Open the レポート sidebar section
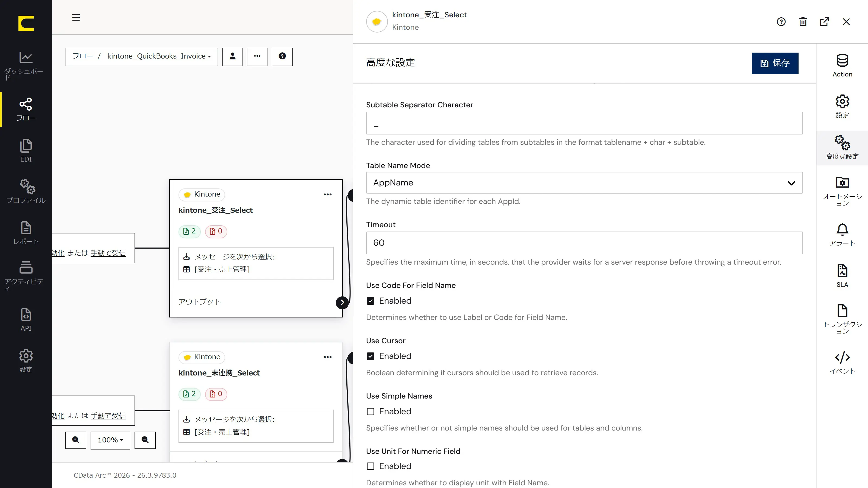This screenshot has width=868, height=488. point(26,233)
